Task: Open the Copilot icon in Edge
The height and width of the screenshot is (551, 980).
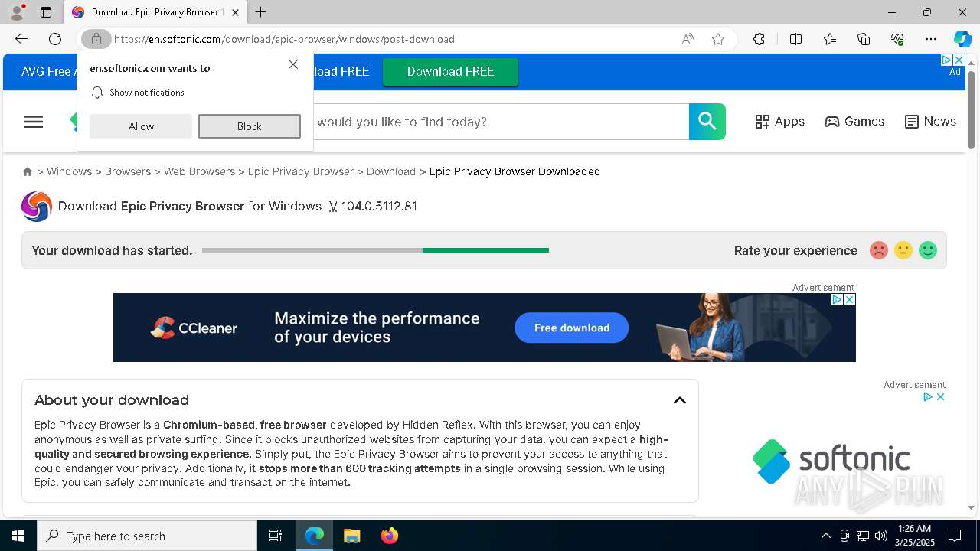Action: click(962, 39)
